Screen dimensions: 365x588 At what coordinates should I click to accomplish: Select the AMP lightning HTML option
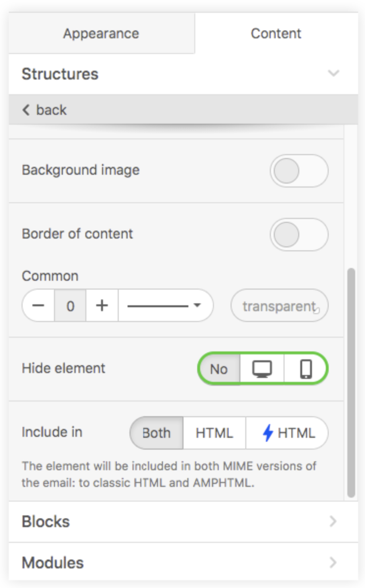tap(287, 433)
